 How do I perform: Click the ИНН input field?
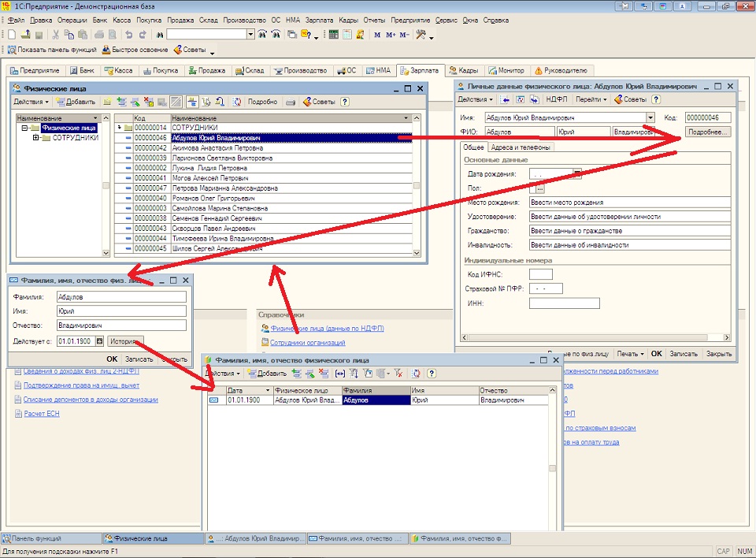[565, 303]
